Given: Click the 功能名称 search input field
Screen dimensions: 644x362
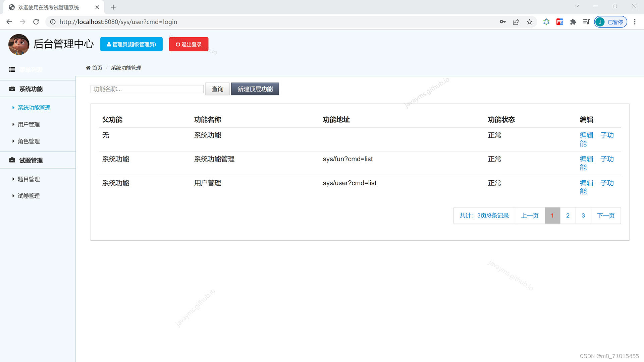Looking at the screenshot, I should click(x=147, y=89).
